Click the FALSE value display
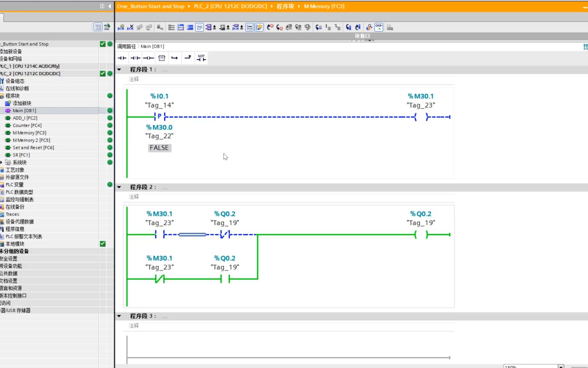Screen dimensions: 588x368 click(x=159, y=148)
